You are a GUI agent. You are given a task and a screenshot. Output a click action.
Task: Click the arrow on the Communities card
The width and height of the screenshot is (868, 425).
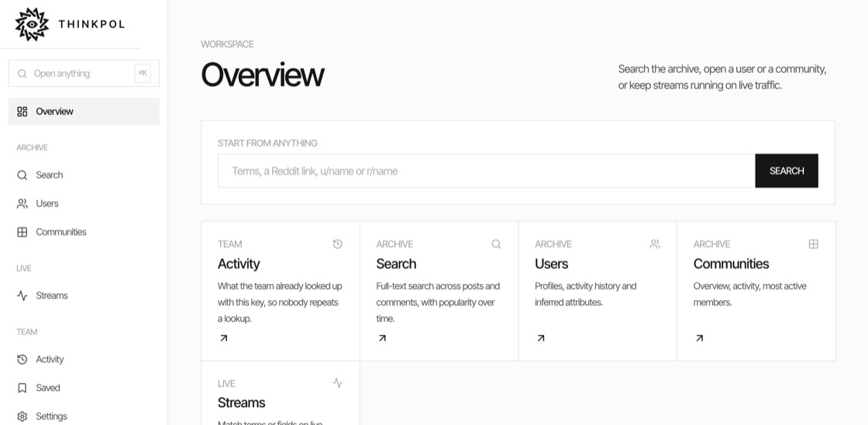[x=700, y=338]
